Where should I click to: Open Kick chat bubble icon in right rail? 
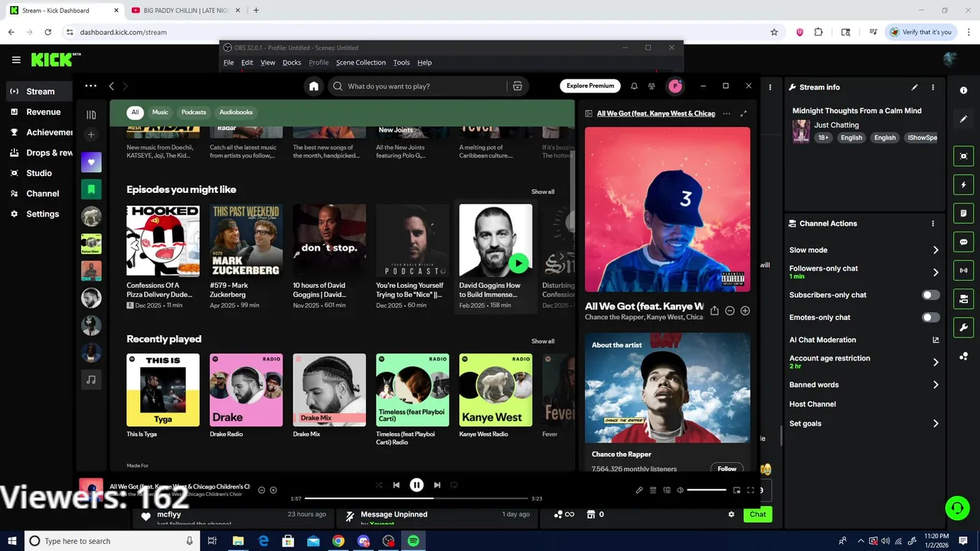964,242
